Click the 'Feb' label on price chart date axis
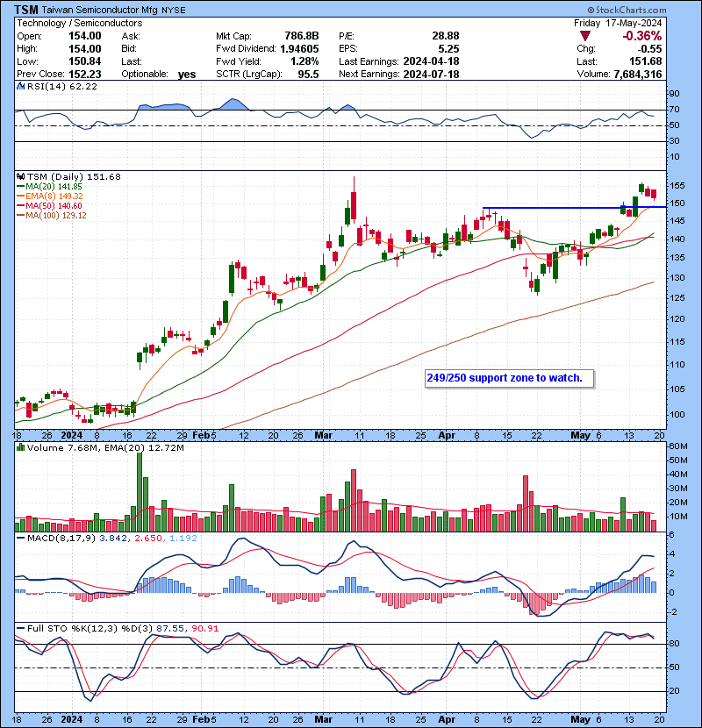The height and width of the screenshot is (728, 702). [x=201, y=435]
